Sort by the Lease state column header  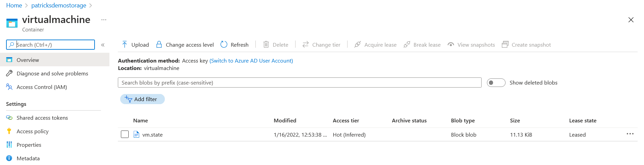click(583, 120)
